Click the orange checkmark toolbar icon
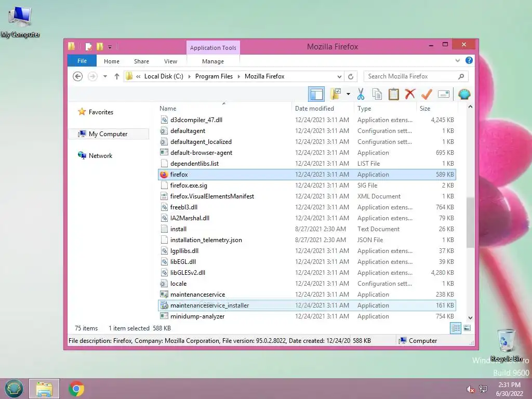 tap(427, 94)
